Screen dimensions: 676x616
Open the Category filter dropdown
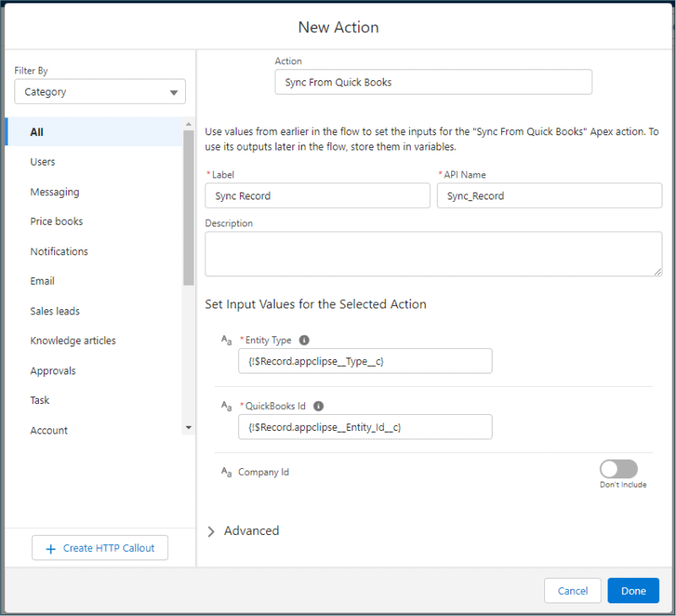pyautogui.click(x=100, y=91)
